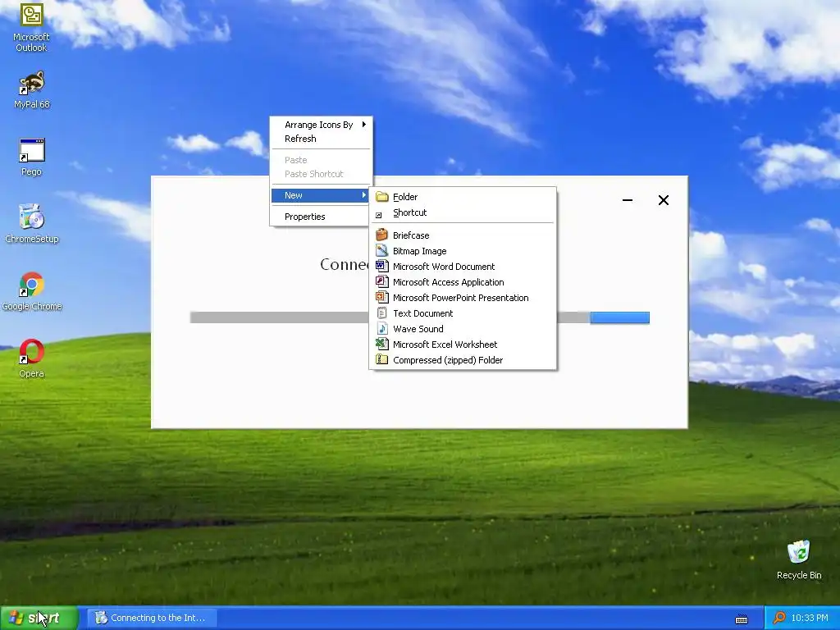Image resolution: width=840 pixels, height=630 pixels.
Task: Click the Shortcut arrow icon in submenu
Action: pos(379,215)
